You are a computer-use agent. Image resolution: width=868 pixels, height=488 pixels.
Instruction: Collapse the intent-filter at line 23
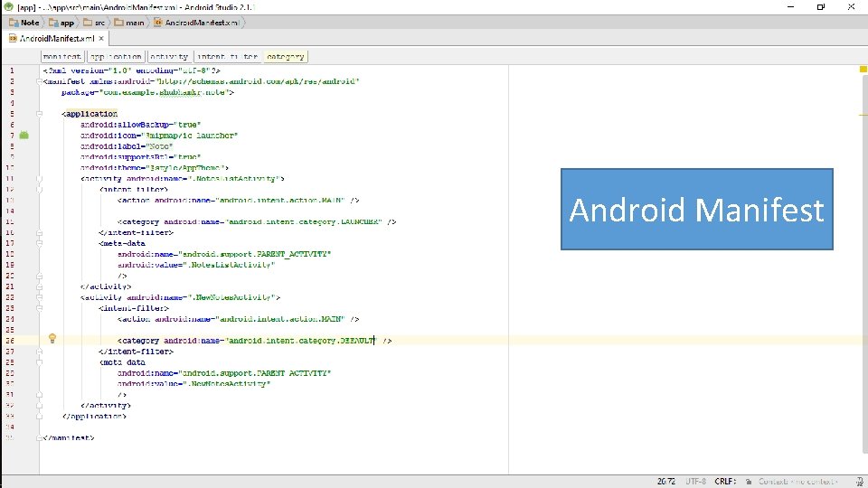coord(39,308)
